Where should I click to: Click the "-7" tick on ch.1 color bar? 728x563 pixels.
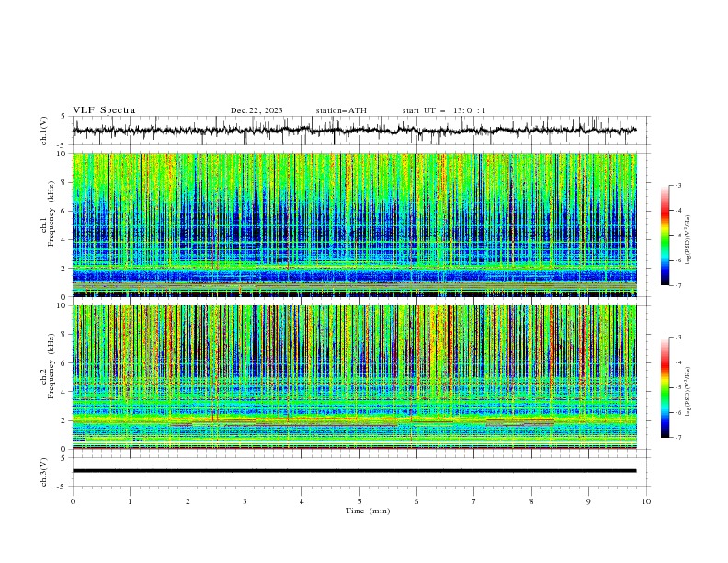click(x=678, y=285)
